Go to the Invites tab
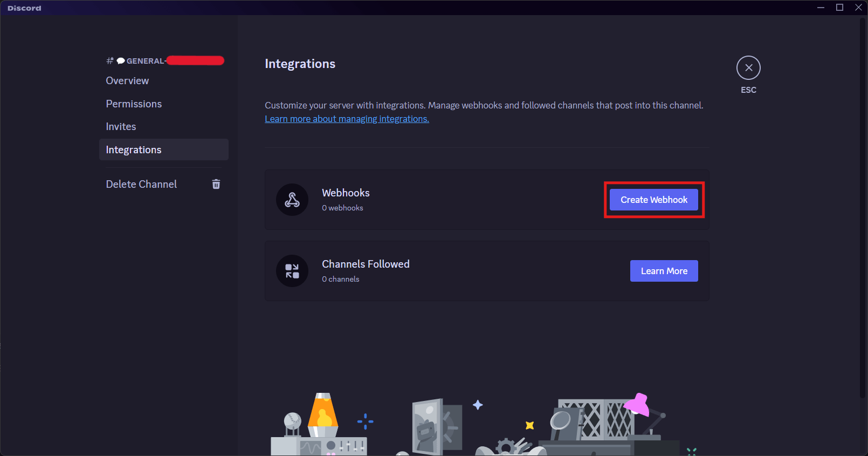The width and height of the screenshot is (868, 456). coord(163,126)
